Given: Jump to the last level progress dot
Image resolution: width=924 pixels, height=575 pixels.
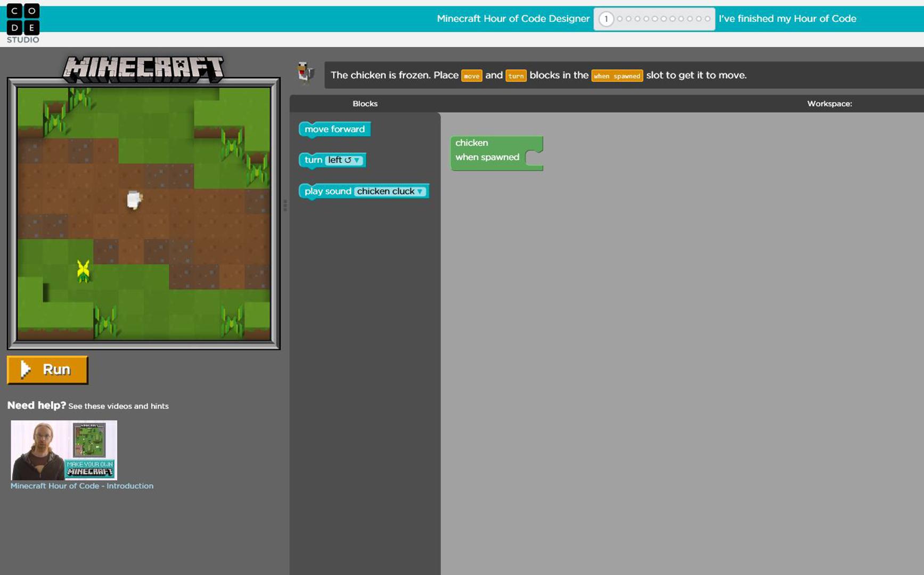Looking at the screenshot, I should tap(707, 19).
